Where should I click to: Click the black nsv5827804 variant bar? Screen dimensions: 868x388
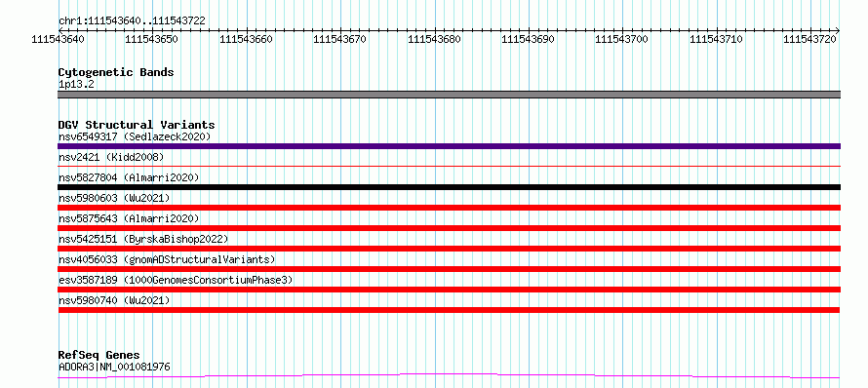[449, 187]
